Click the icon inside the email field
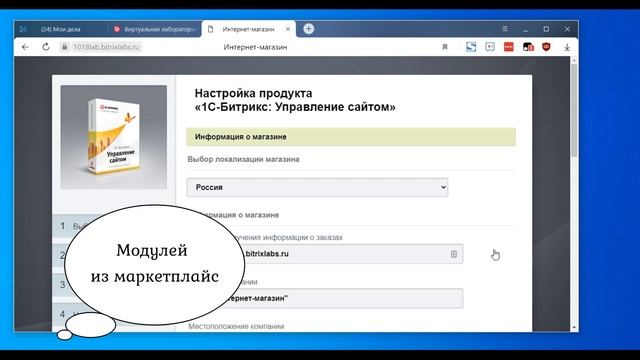Image resolution: width=640 pixels, height=360 pixels. point(453,254)
